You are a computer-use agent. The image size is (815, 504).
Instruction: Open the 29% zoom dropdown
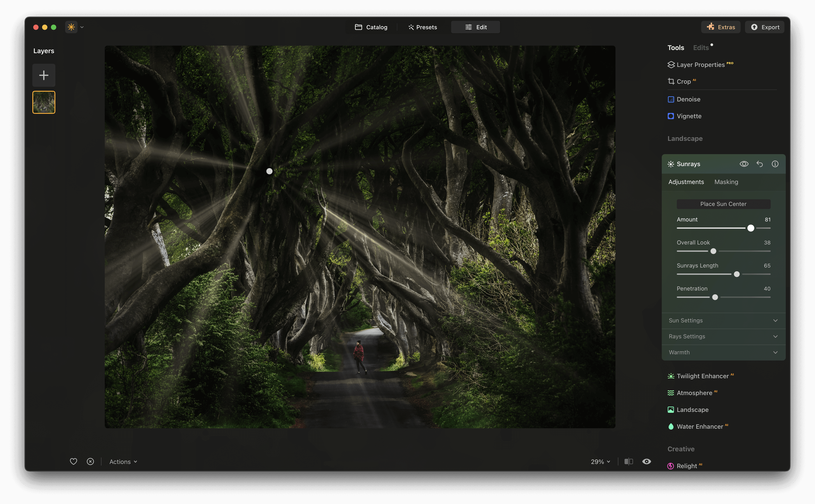pyautogui.click(x=600, y=462)
